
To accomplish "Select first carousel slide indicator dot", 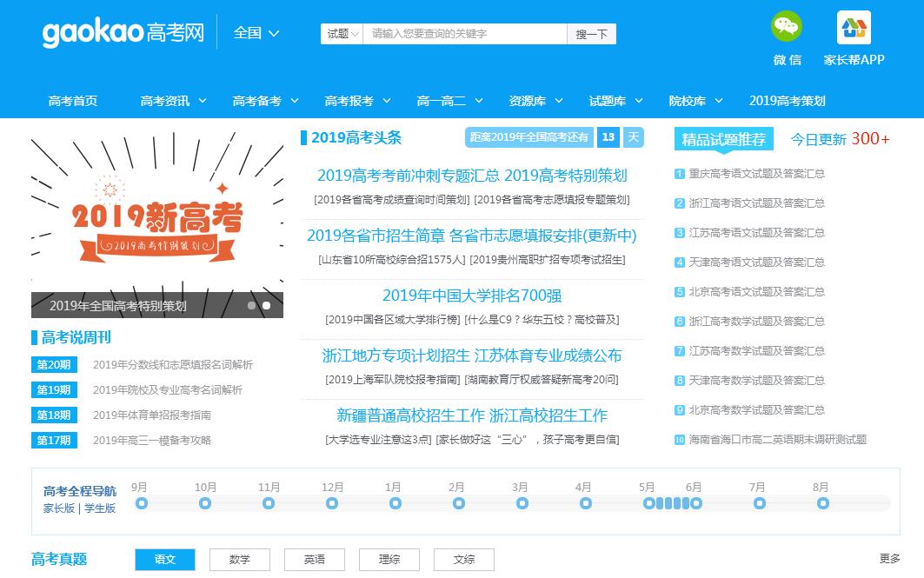I will [x=252, y=306].
